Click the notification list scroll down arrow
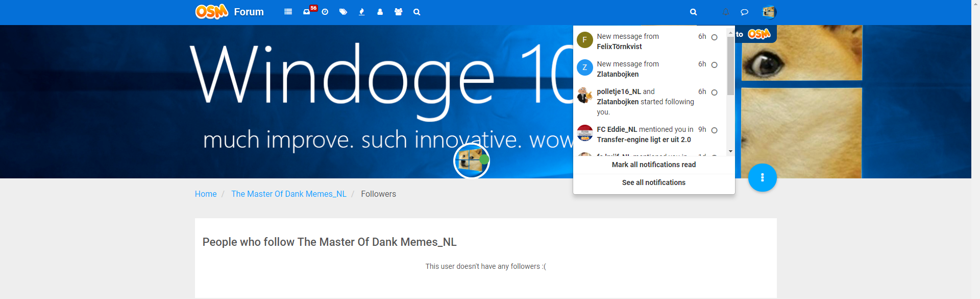The image size is (980, 299). (730, 151)
